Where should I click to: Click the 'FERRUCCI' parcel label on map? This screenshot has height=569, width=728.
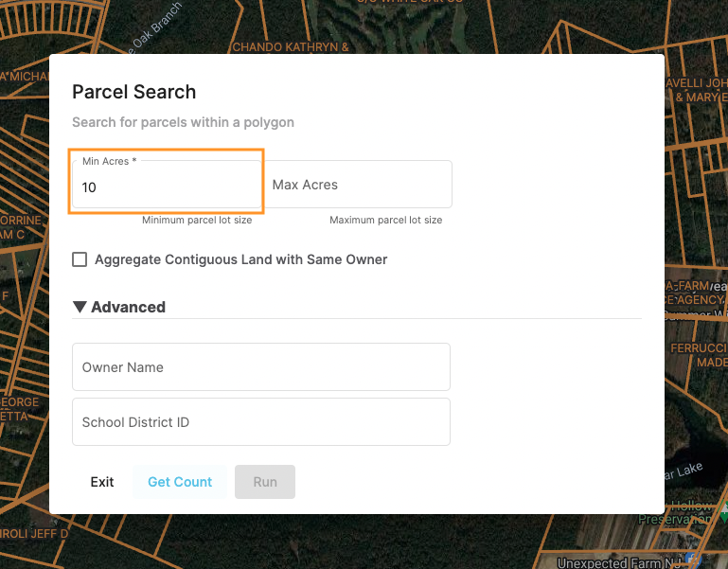pos(699,347)
